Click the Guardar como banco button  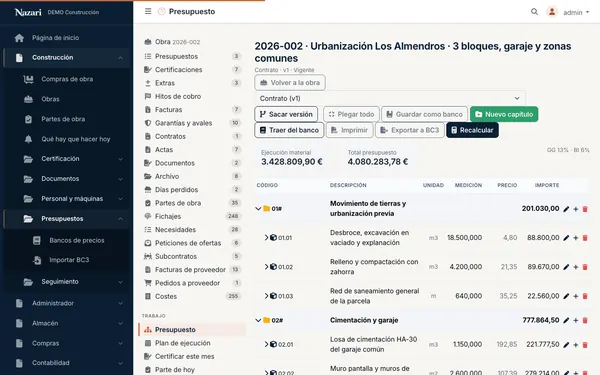click(x=425, y=114)
